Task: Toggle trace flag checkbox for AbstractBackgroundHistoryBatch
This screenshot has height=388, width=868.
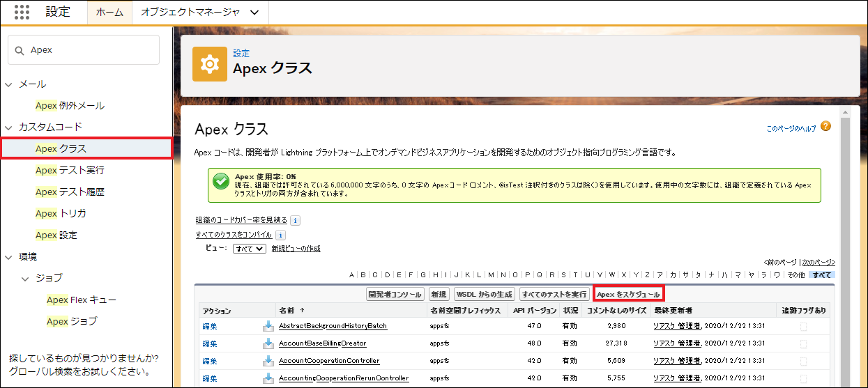Action: point(804,326)
